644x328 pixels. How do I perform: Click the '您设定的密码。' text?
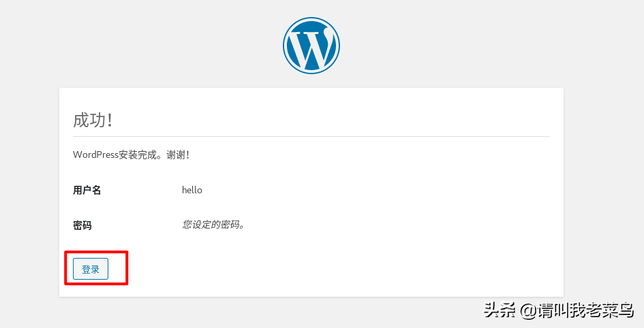pos(213,225)
